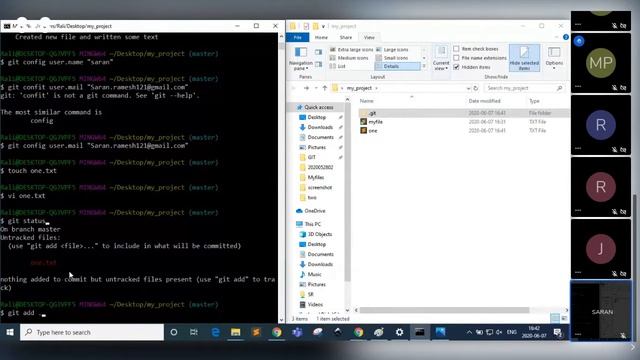Open pinned Desktop under Quick access
Screen dimensions: 640x360
[317, 117]
